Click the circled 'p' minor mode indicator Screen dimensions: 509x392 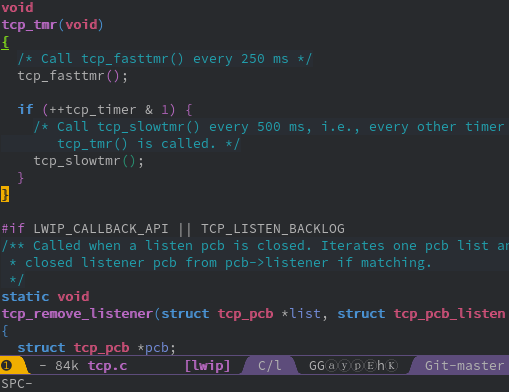(357, 366)
